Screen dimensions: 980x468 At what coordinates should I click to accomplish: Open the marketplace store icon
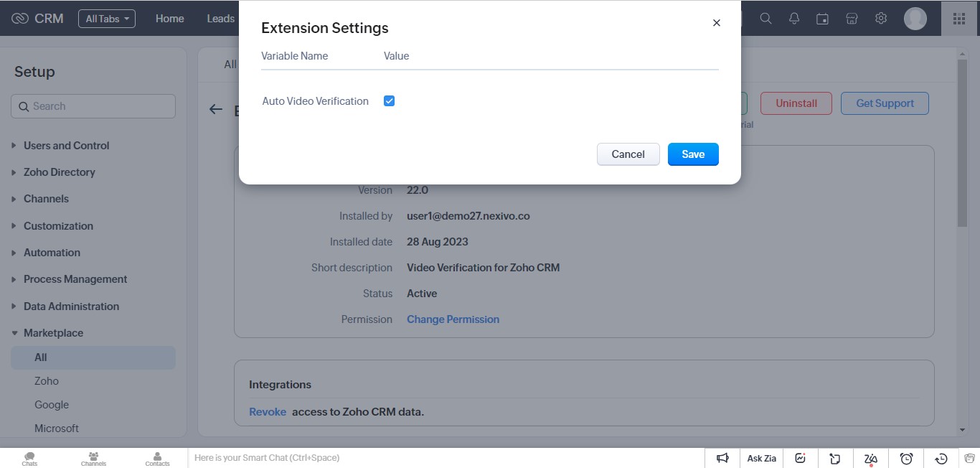pos(852,19)
